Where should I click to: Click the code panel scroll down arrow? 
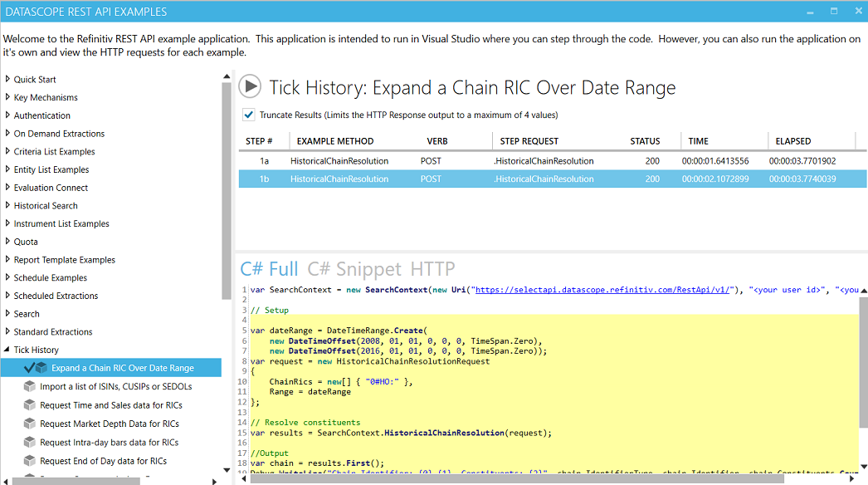tap(864, 467)
